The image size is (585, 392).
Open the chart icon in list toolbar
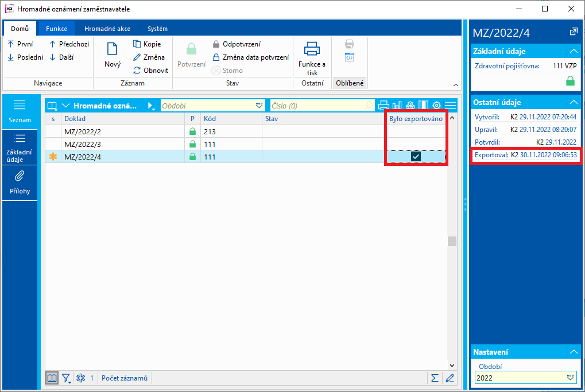coord(397,106)
